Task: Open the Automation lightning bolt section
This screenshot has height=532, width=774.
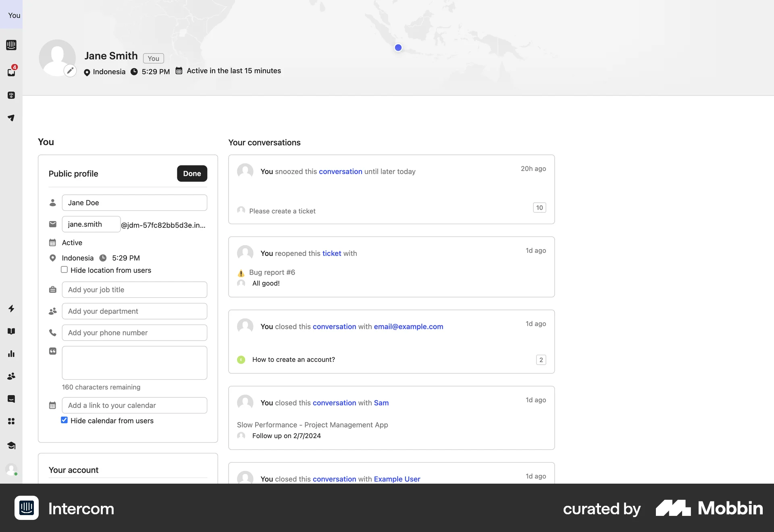Action: (x=11, y=309)
